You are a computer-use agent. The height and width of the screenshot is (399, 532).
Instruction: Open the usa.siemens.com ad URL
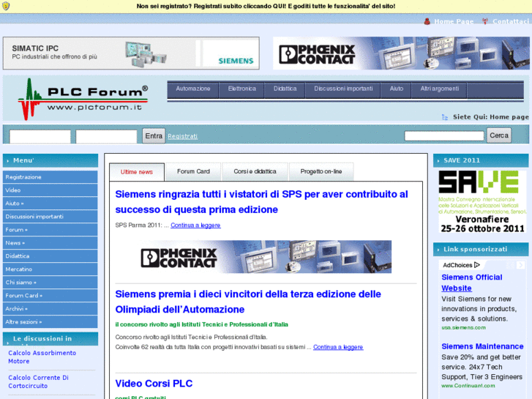click(463, 328)
